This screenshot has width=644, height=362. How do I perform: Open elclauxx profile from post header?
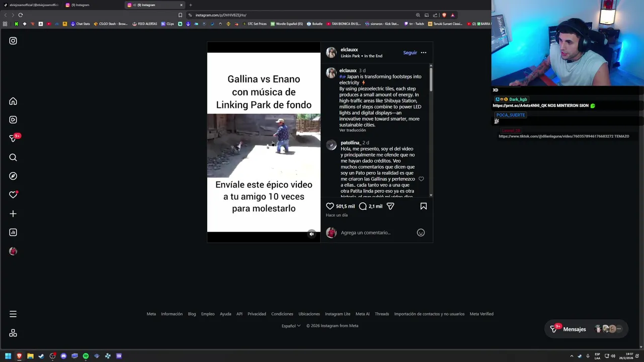pyautogui.click(x=349, y=50)
